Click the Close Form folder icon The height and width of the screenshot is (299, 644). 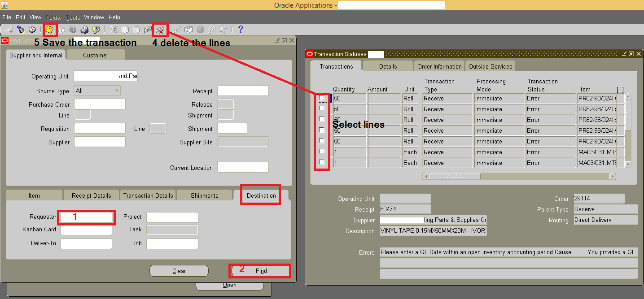pyautogui.click(x=96, y=30)
